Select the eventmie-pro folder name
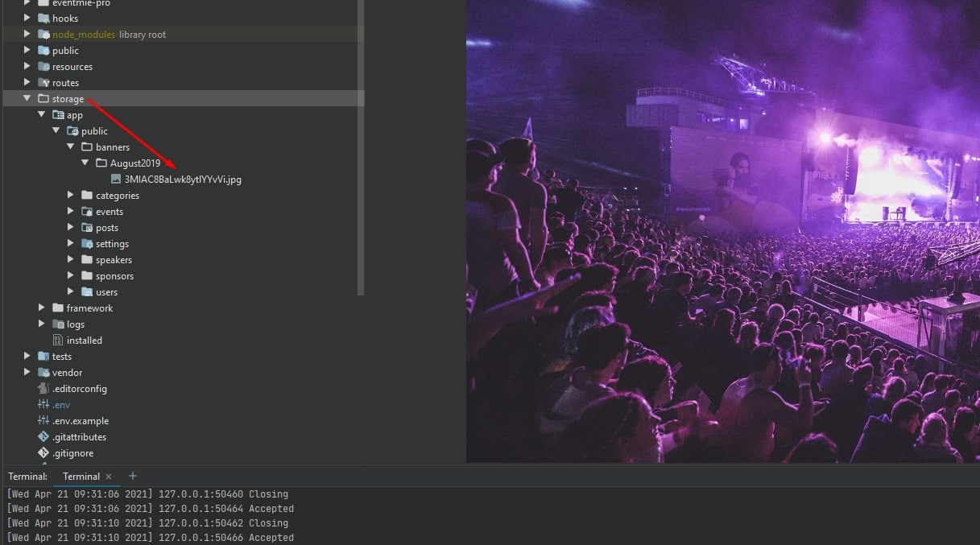Screen dimensions: 980x545 point(81,3)
